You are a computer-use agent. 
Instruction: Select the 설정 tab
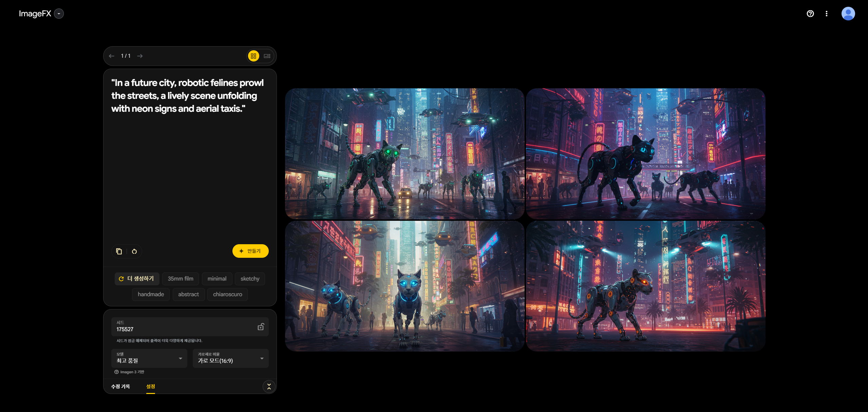[150, 387]
